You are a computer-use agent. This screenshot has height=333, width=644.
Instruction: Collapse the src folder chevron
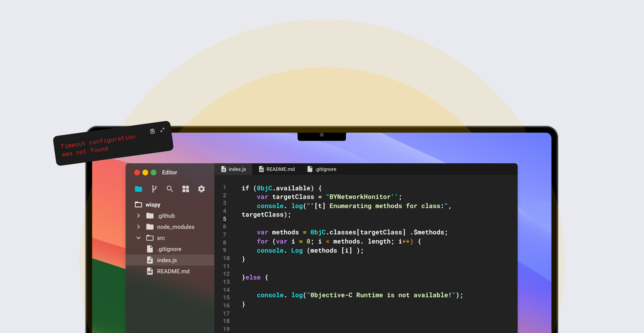tap(138, 238)
